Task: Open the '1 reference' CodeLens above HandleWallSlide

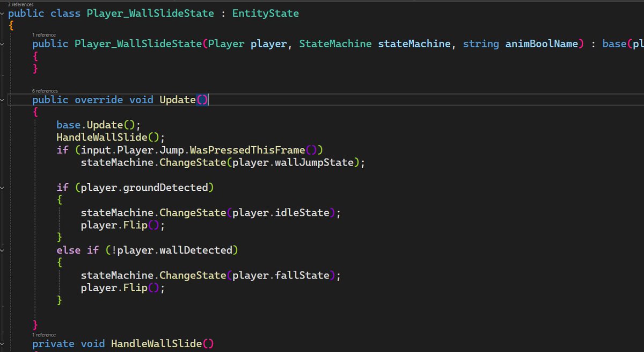Action: (x=45, y=335)
